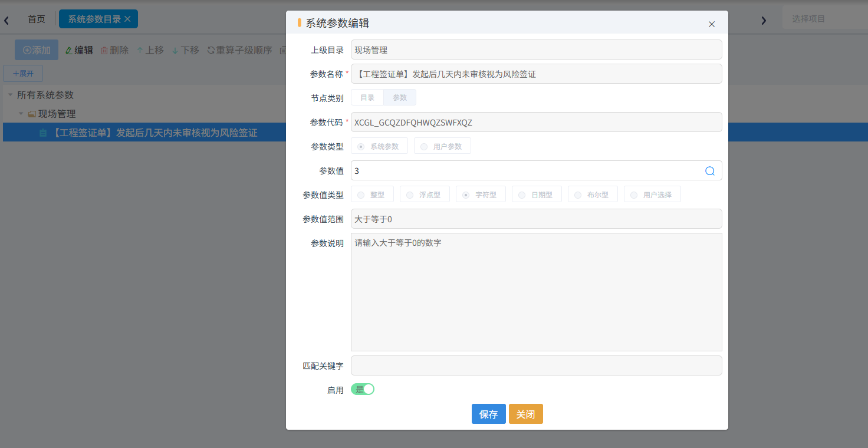The image size is (868, 448).
Task: Click the 参数值范围 field
Action: pyautogui.click(x=537, y=219)
